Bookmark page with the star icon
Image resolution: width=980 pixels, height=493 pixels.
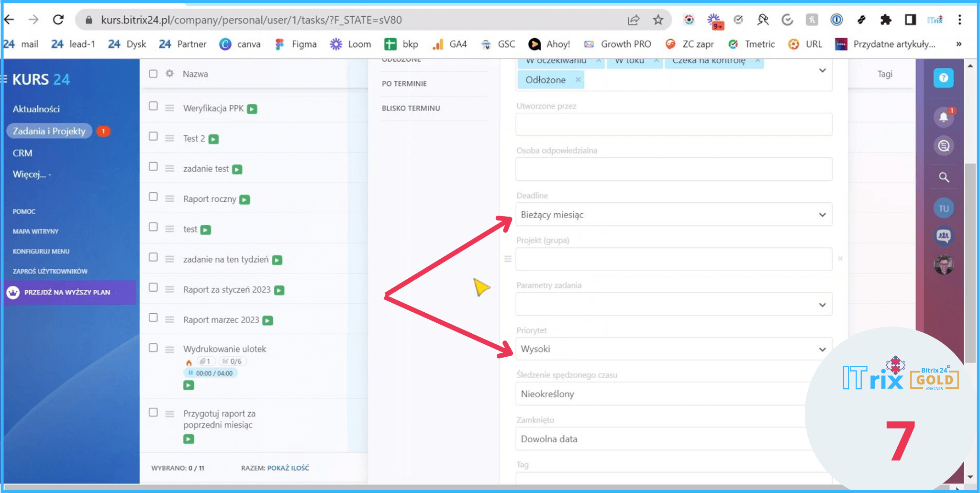coord(658,20)
